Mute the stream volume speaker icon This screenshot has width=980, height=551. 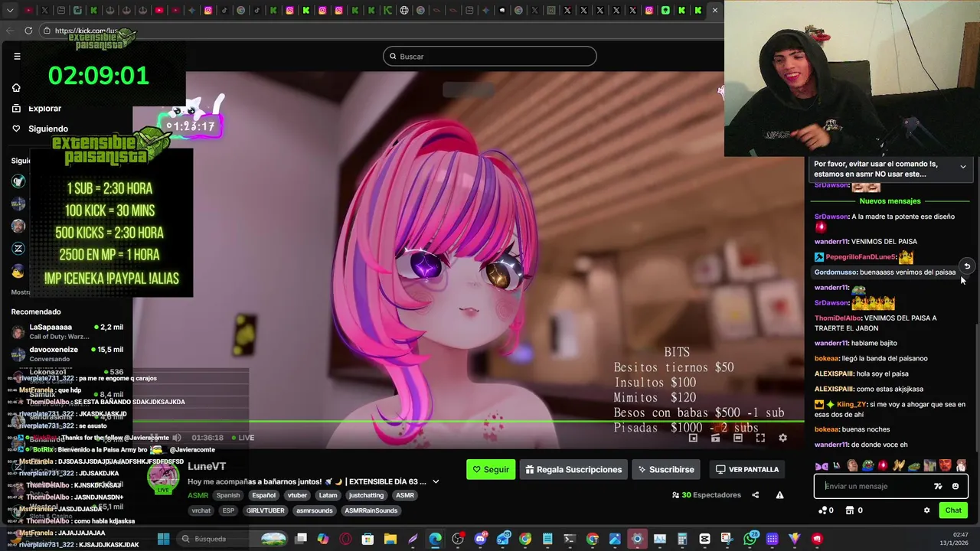tap(177, 438)
